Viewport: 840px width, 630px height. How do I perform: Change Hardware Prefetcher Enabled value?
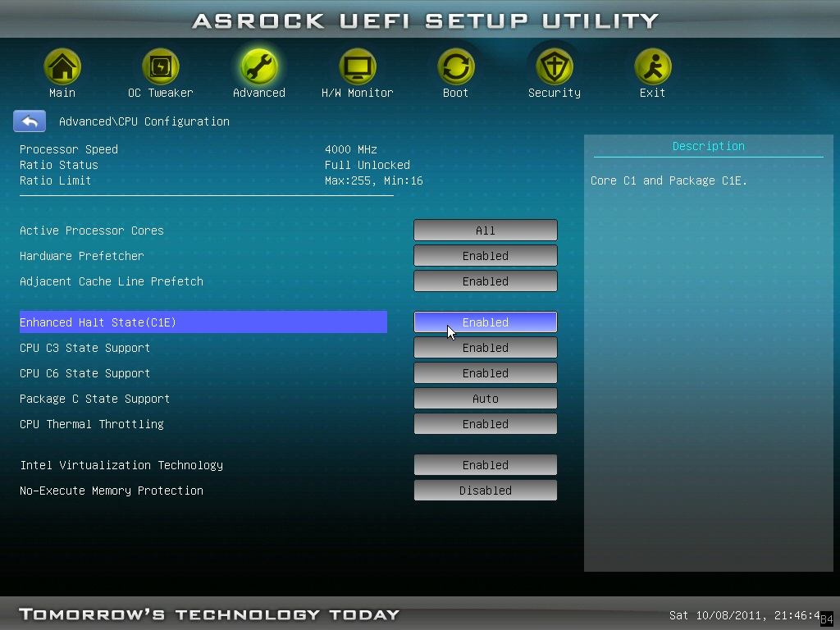click(x=486, y=256)
